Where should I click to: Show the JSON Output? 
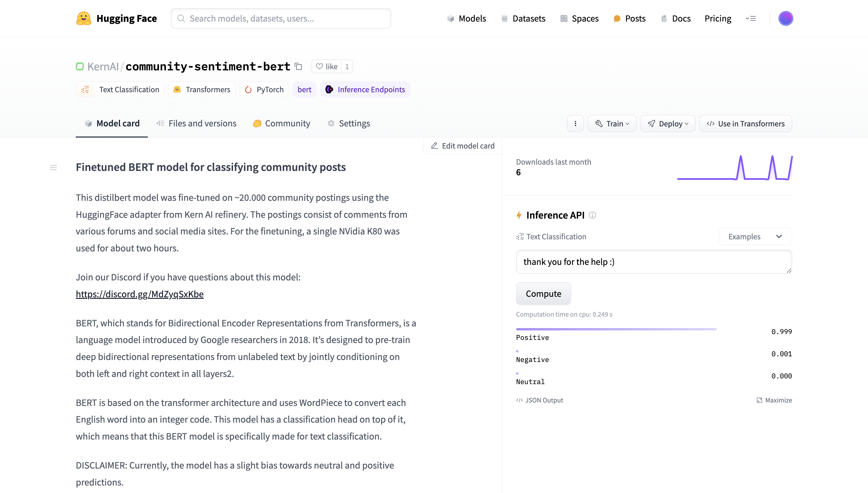[x=540, y=400]
